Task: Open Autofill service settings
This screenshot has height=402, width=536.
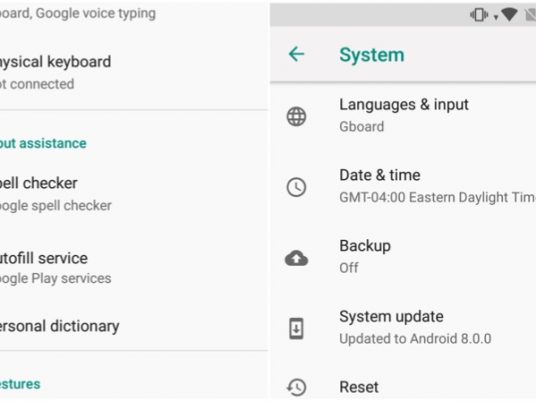Action: [x=134, y=268]
